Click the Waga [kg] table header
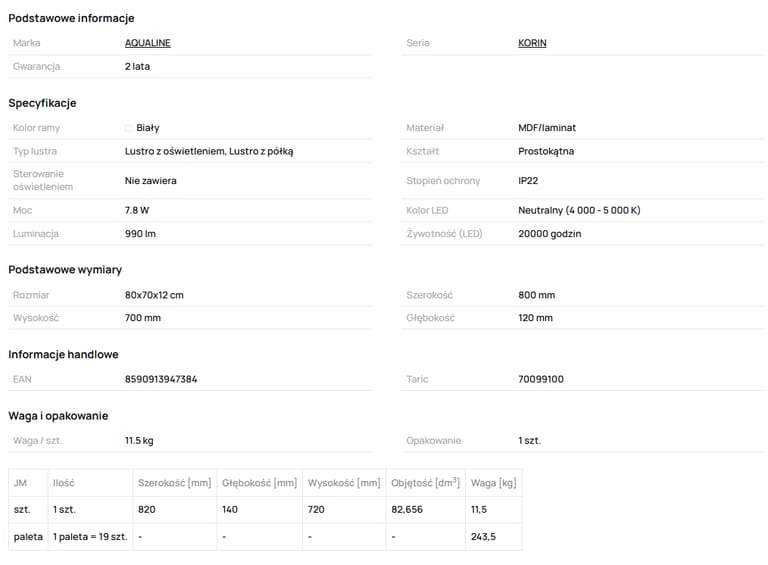 (x=493, y=483)
